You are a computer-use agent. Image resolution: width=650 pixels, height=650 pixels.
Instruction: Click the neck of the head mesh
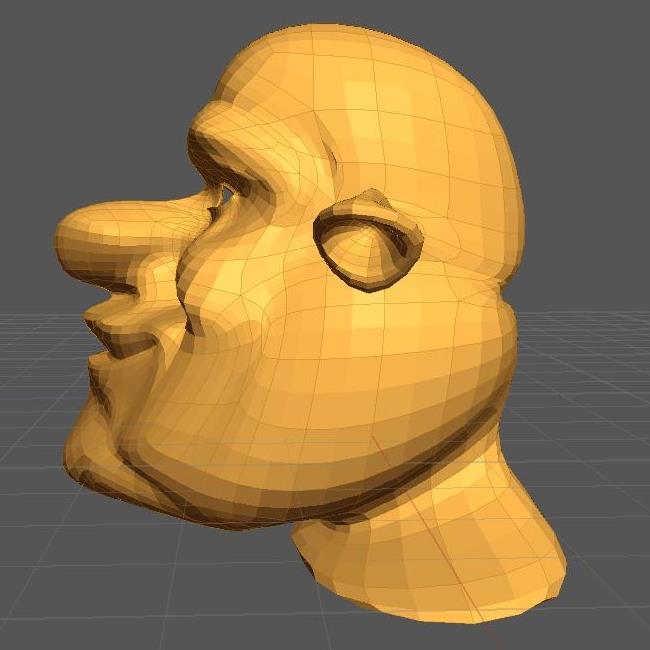click(431, 535)
